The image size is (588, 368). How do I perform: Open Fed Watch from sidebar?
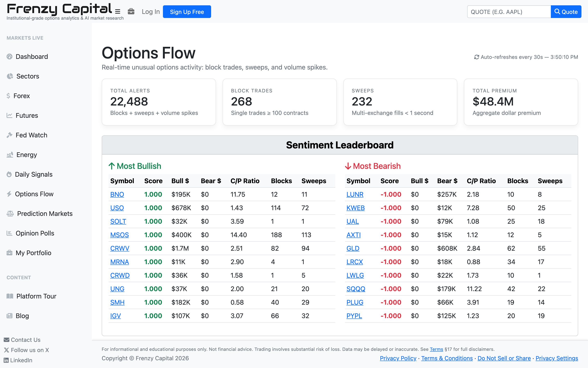tap(32, 135)
